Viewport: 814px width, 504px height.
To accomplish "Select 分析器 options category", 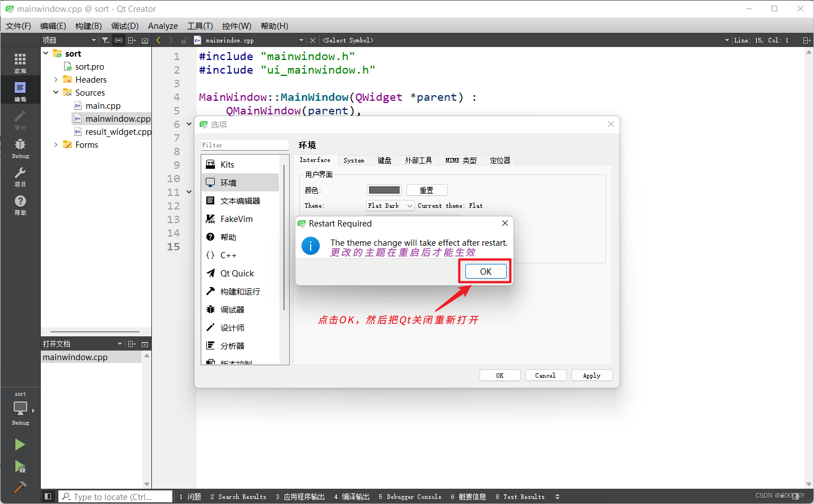I will (241, 345).
